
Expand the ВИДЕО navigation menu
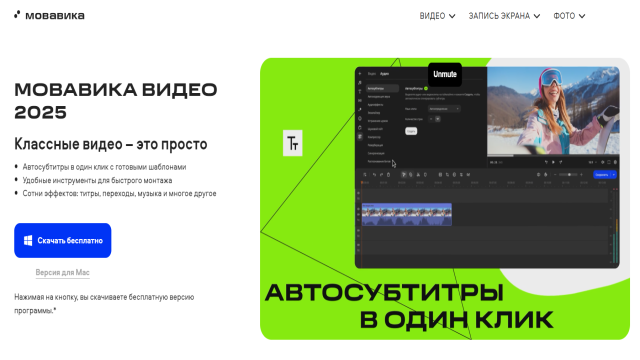[x=437, y=16]
